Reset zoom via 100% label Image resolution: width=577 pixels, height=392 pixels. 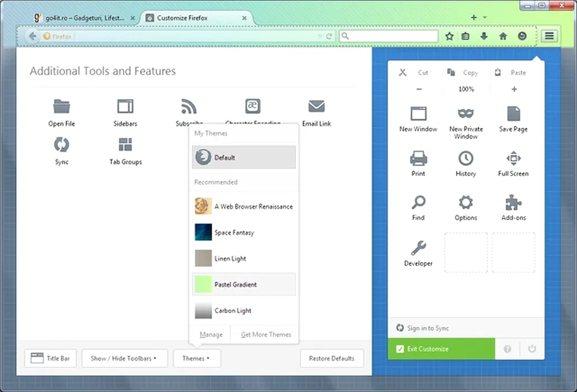(x=466, y=89)
